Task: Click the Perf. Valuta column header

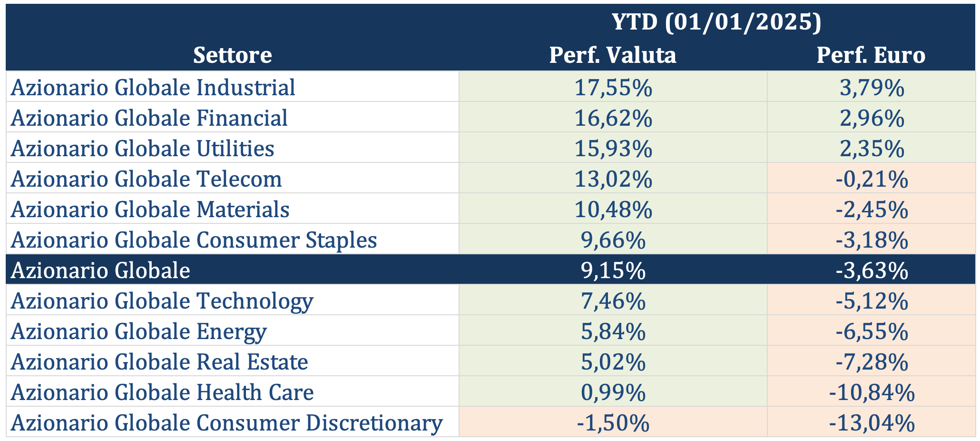Action: [x=613, y=55]
